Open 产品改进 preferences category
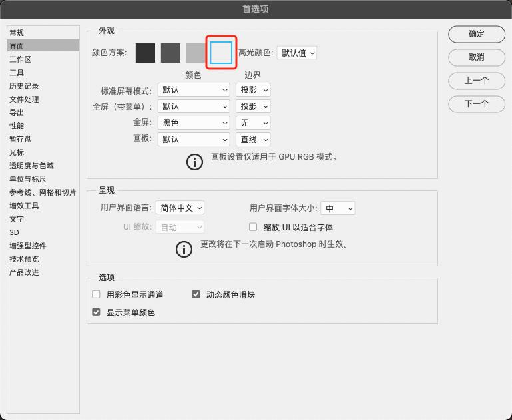The width and height of the screenshot is (512, 420). click(43, 272)
